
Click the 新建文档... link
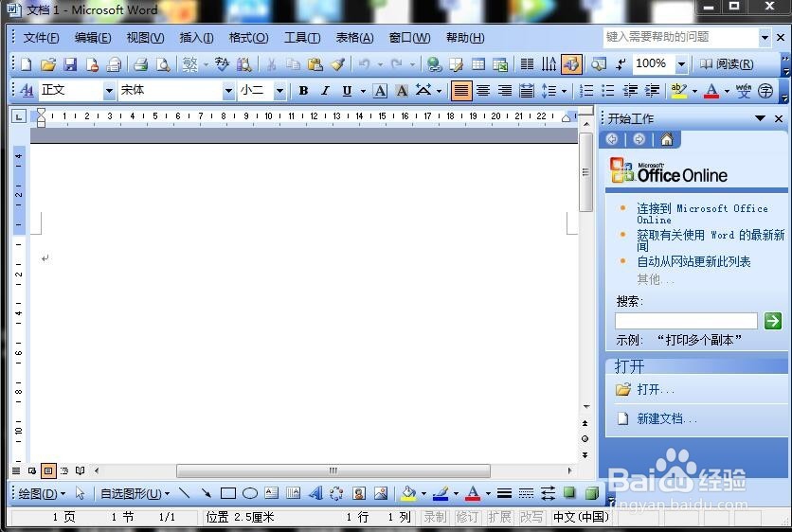(667, 418)
